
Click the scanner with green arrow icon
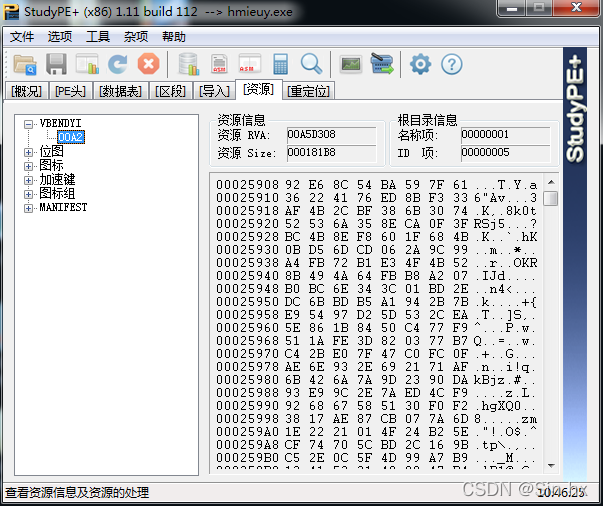382,64
